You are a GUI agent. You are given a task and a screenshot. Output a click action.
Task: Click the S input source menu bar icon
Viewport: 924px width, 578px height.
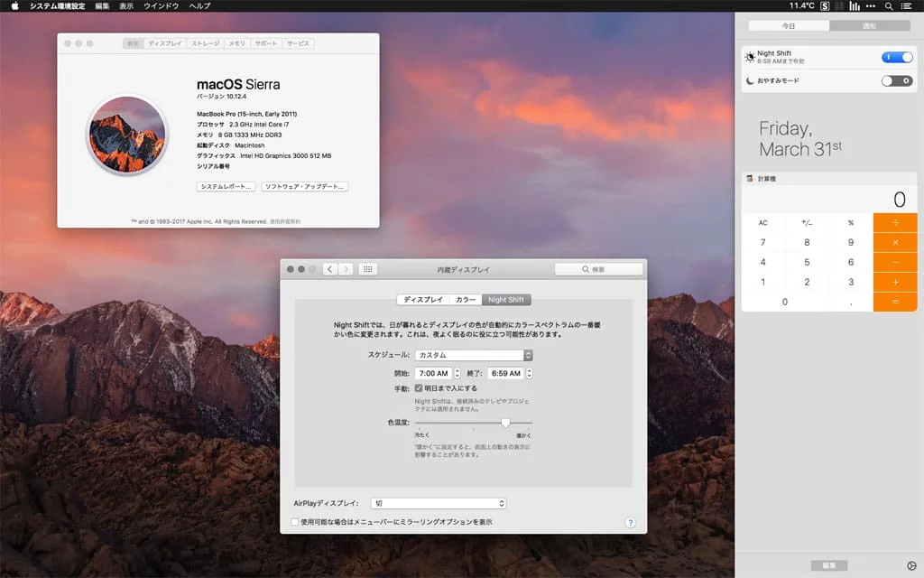(825, 6)
